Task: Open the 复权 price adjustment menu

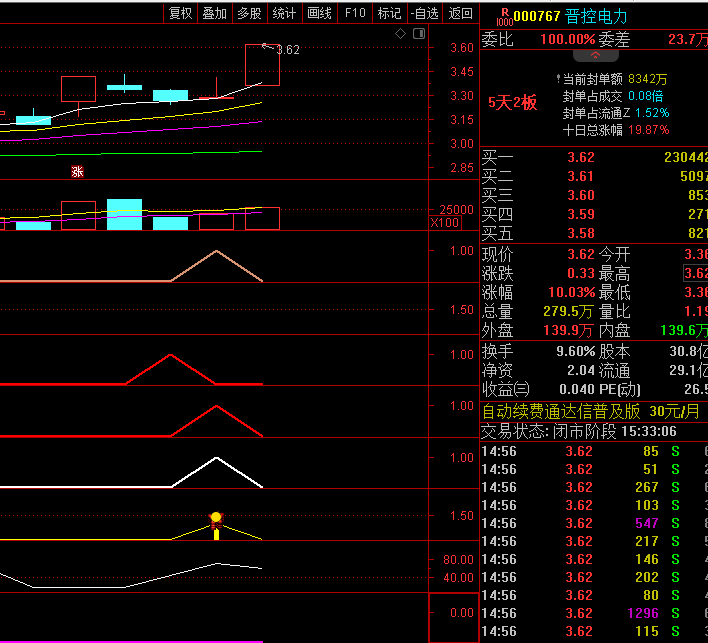Action: click(180, 13)
